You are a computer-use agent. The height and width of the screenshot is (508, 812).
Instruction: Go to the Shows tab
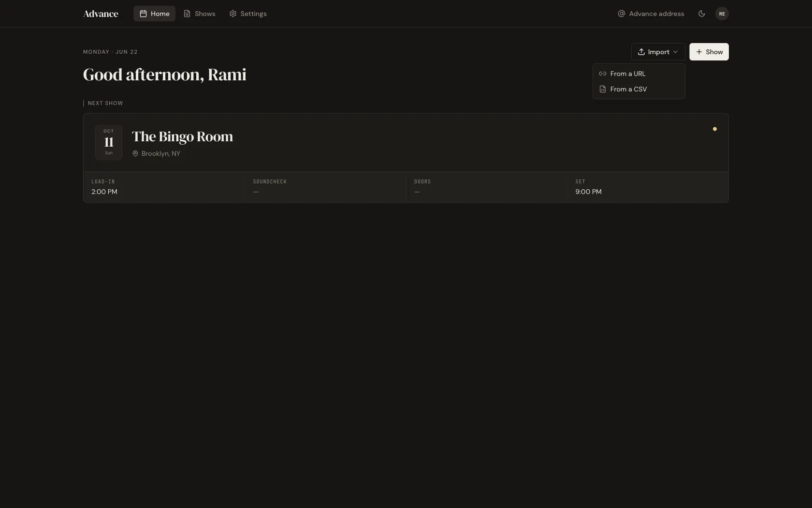(x=200, y=14)
